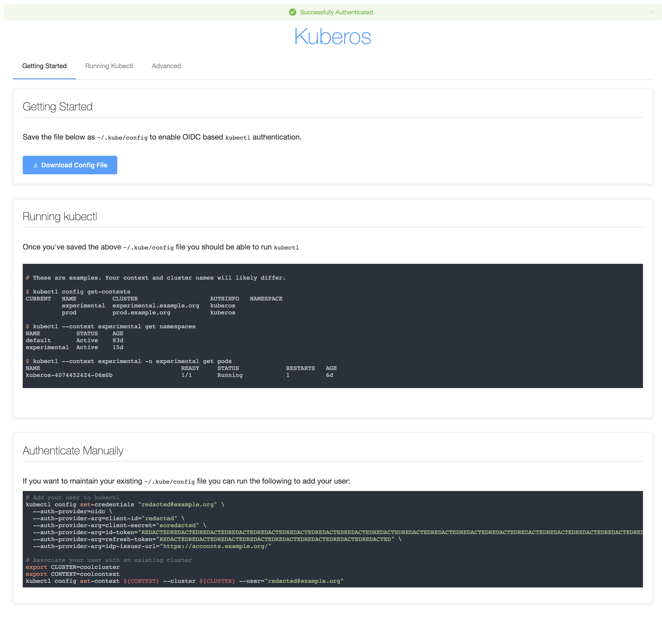662x644 pixels.
Task: Dismiss the authentication success banner
Action: 652,11
